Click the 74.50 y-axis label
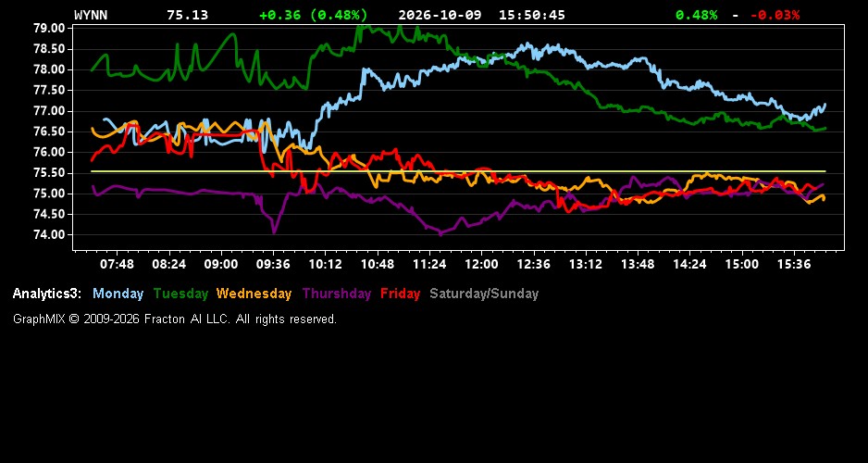The image size is (868, 463). tap(50, 214)
